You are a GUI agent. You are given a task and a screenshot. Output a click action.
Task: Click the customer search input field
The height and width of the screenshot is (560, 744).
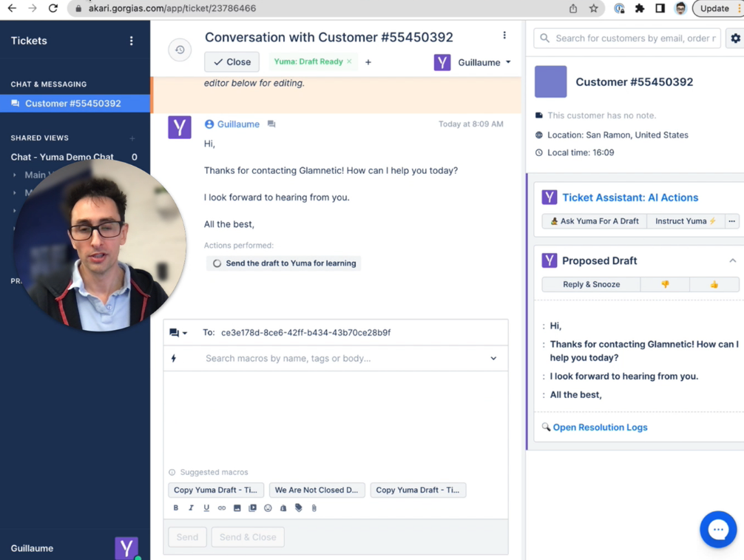click(x=635, y=38)
